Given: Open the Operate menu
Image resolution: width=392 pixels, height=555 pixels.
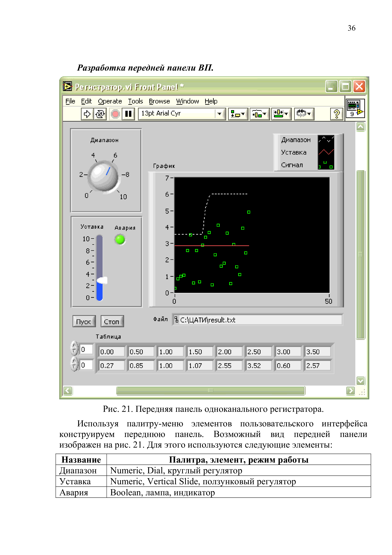Looking at the screenshot, I should pyautogui.click(x=110, y=101).
